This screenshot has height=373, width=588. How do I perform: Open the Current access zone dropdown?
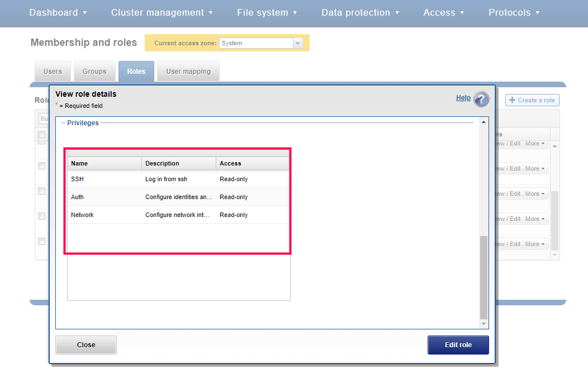[297, 43]
